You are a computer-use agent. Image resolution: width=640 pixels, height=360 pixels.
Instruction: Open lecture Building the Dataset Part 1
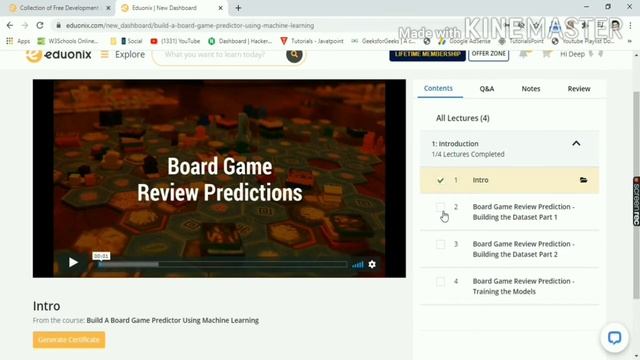pyautogui.click(x=523, y=212)
